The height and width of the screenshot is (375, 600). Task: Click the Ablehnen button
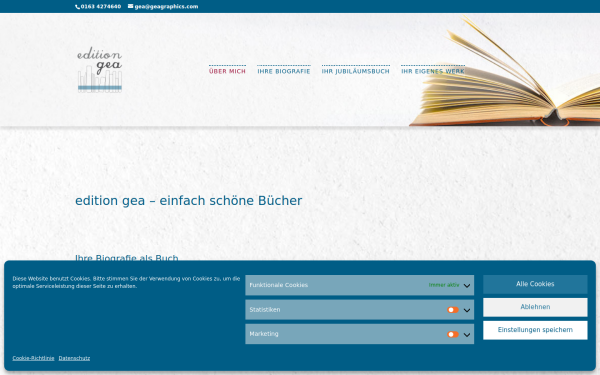coord(535,307)
